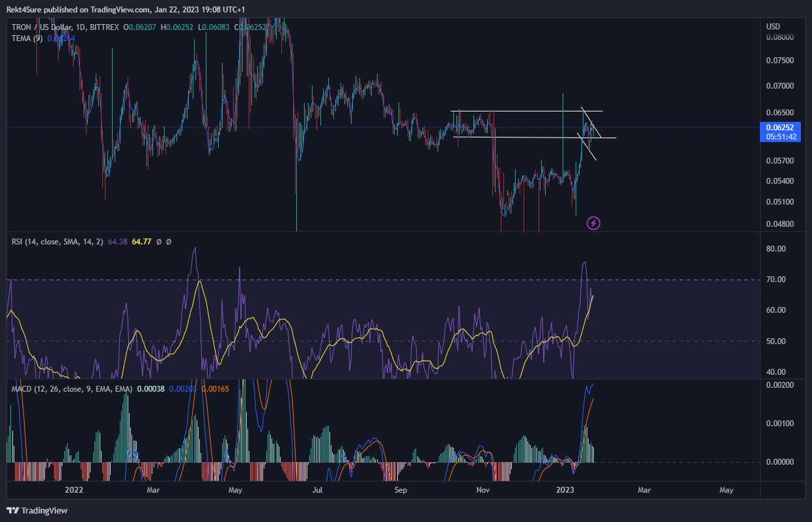This screenshot has width=812, height=522.
Task: Click the MACD 0.00000 axis label
Action: pyautogui.click(x=780, y=462)
